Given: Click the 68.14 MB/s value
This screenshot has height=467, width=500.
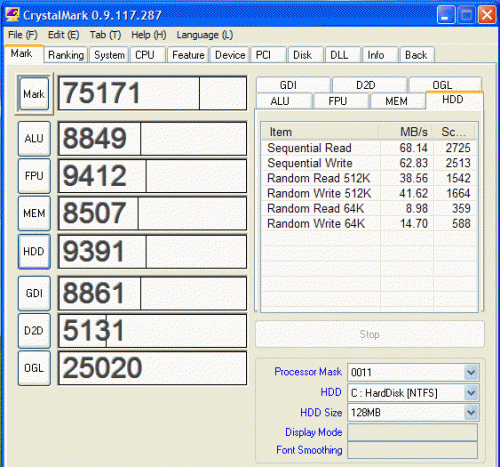Looking at the screenshot, I should pyautogui.click(x=414, y=148).
